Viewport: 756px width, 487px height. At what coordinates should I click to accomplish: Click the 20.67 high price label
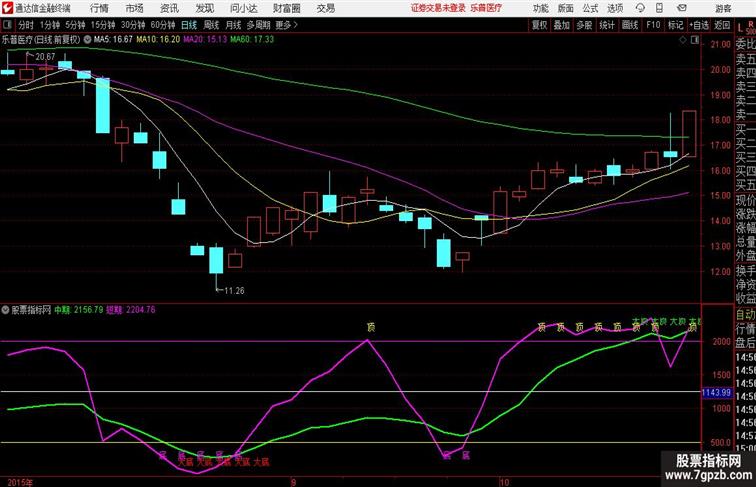point(45,57)
